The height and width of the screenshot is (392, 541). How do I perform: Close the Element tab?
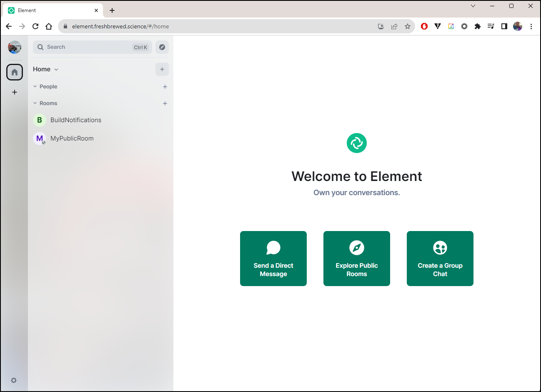tap(96, 10)
